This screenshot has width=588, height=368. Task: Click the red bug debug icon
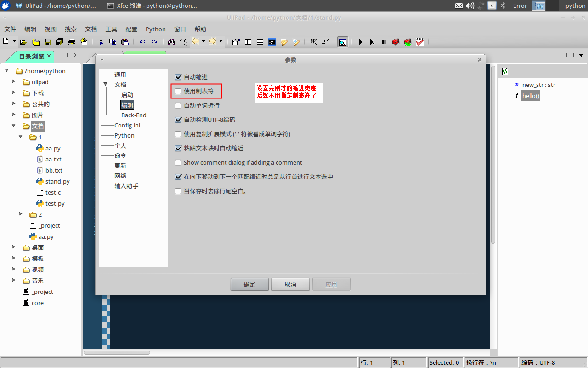[x=396, y=42]
